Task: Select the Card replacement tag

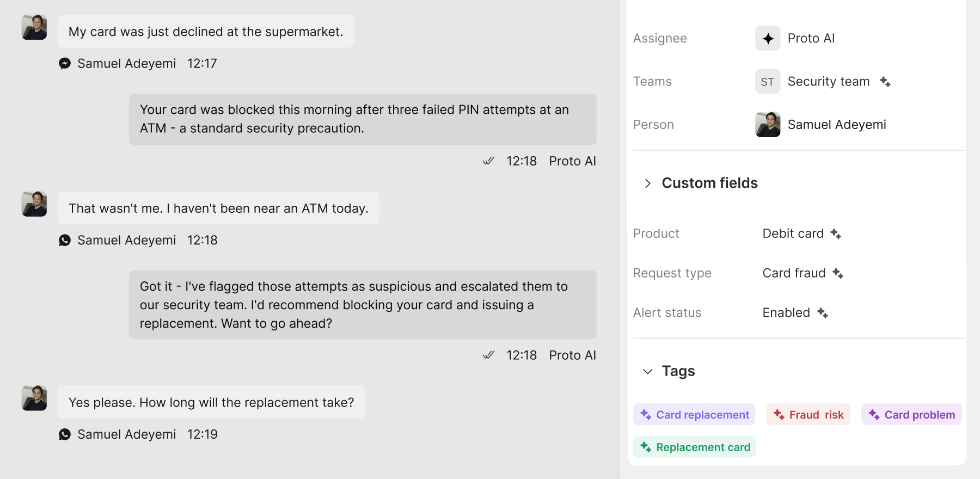Action: pyautogui.click(x=694, y=415)
